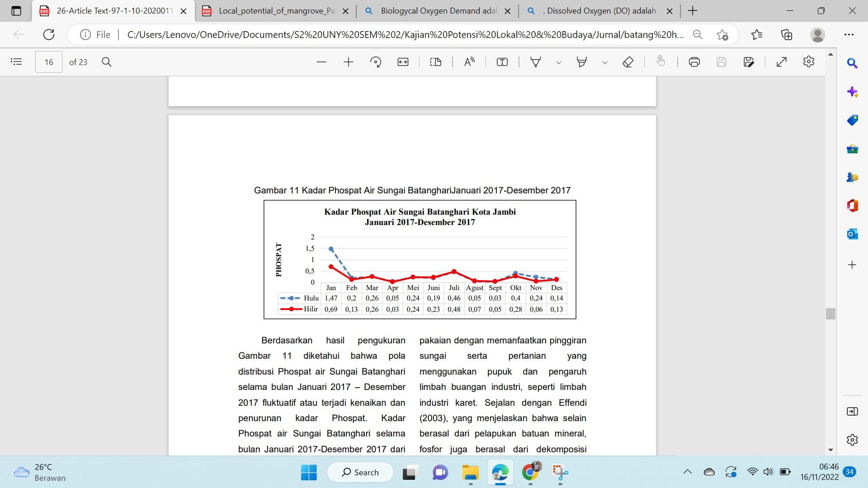The image size is (868, 488).
Task: Expand the Highlight color options dropdown
Action: click(x=605, y=62)
